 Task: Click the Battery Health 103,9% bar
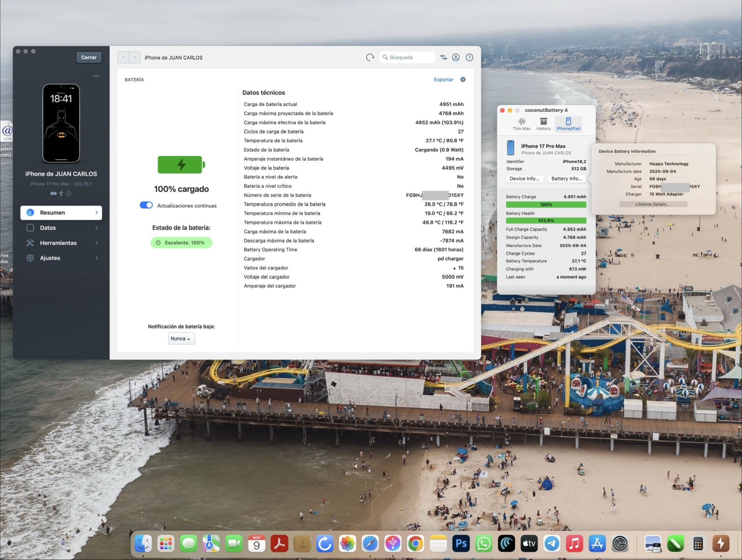546,220
